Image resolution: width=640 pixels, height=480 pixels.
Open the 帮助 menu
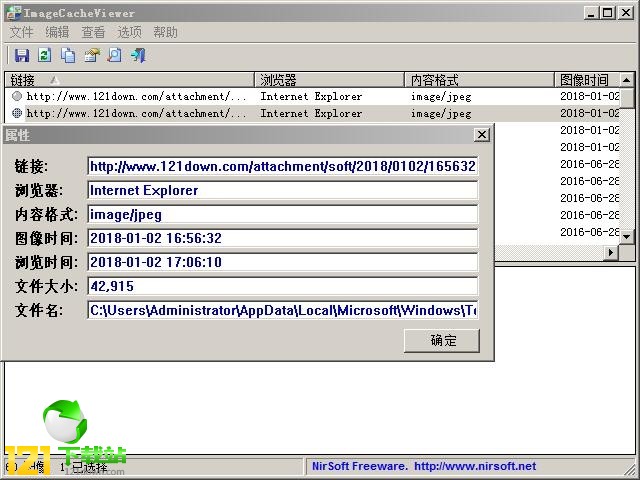pos(165,32)
